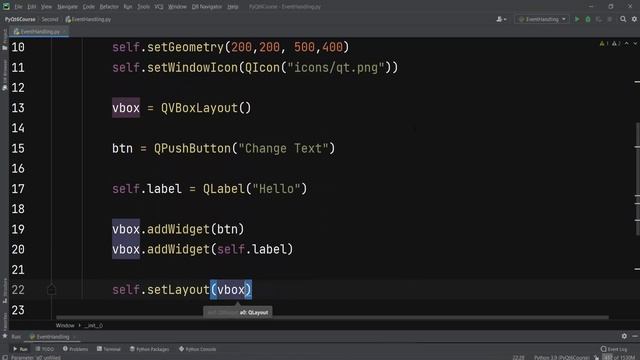Click on QPushButton text in line 15
The height and width of the screenshot is (360, 640).
coord(192,148)
